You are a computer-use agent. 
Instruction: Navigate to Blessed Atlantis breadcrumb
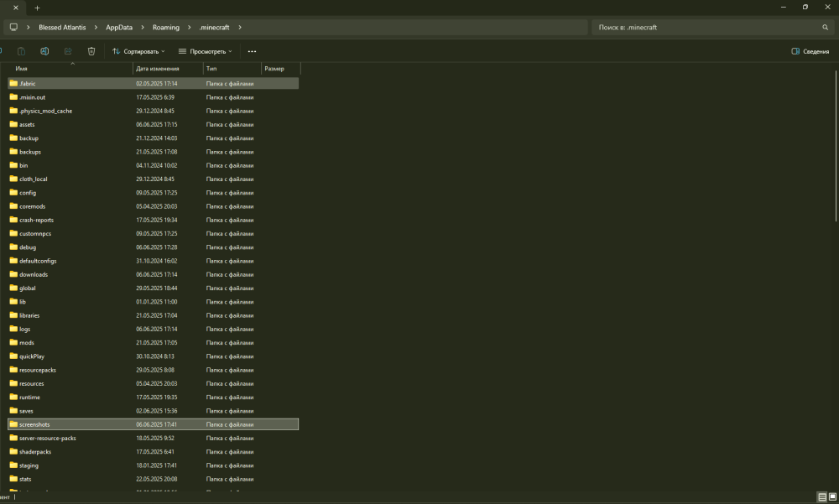(x=62, y=28)
